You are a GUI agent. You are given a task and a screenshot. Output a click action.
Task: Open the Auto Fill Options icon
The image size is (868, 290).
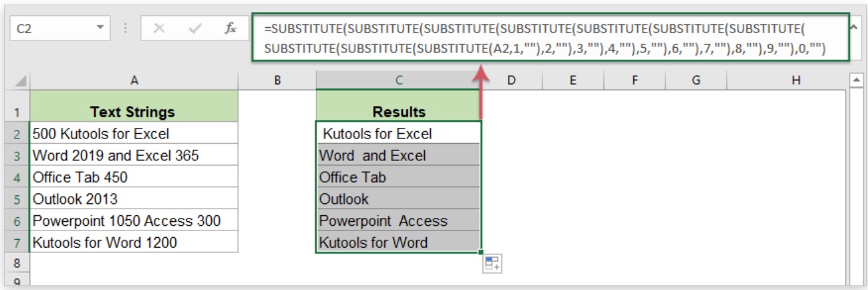coord(493,264)
